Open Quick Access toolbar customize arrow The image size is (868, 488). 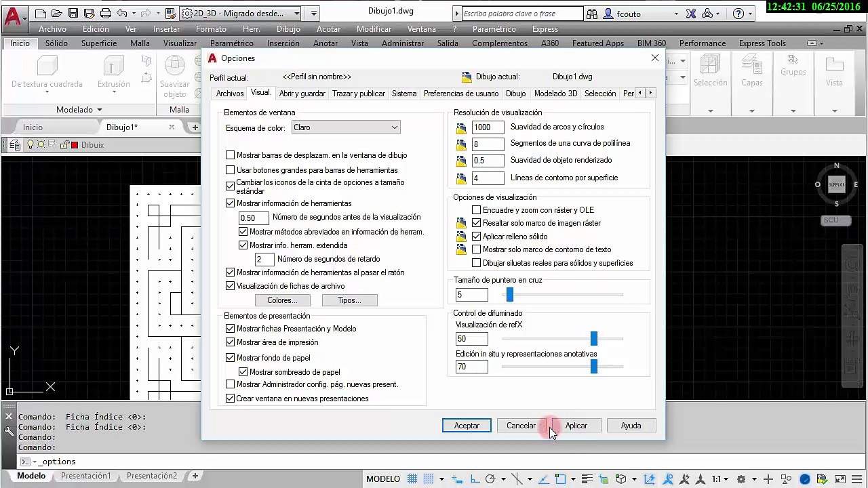coord(313,14)
